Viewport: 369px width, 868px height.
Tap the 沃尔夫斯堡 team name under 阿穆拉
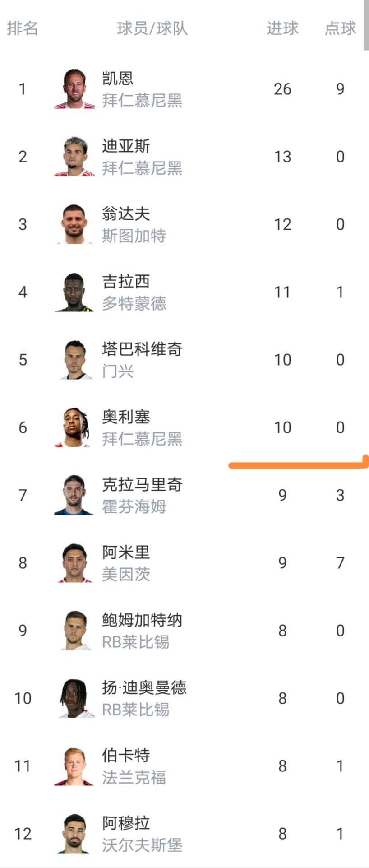142,845
